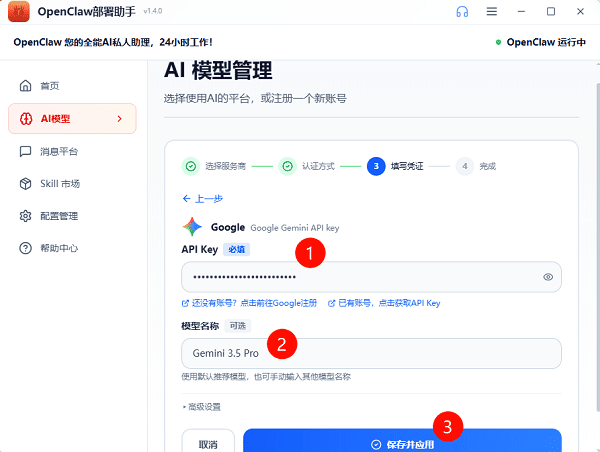Click the v1.4.0 version label
Screen dimensions: 600x452
coord(153,11)
